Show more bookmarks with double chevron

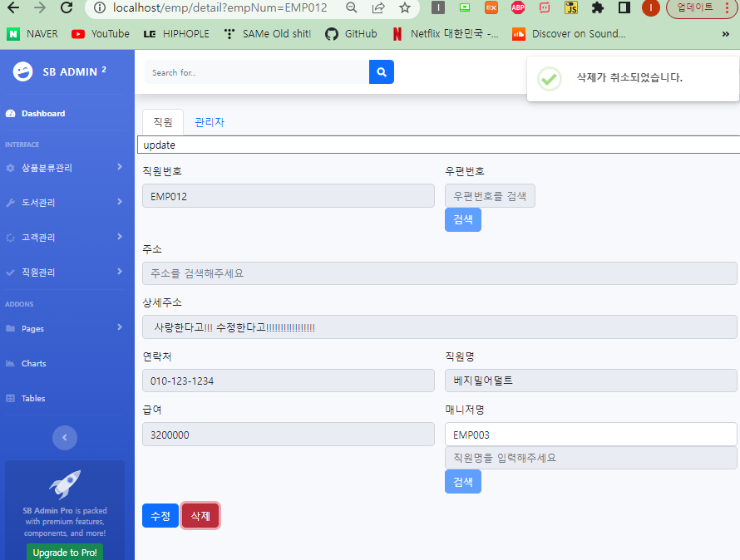(x=725, y=34)
